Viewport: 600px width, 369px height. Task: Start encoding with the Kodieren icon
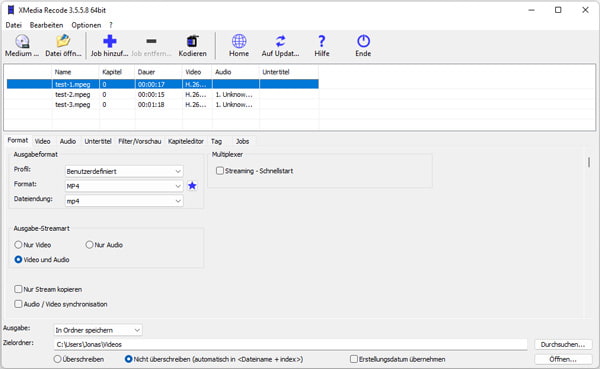[192, 41]
